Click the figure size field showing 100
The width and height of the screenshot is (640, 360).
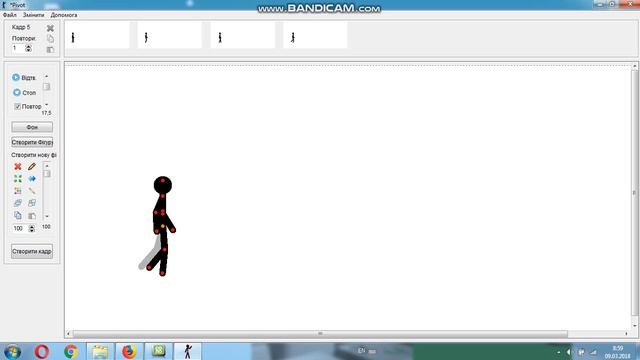click(x=19, y=229)
